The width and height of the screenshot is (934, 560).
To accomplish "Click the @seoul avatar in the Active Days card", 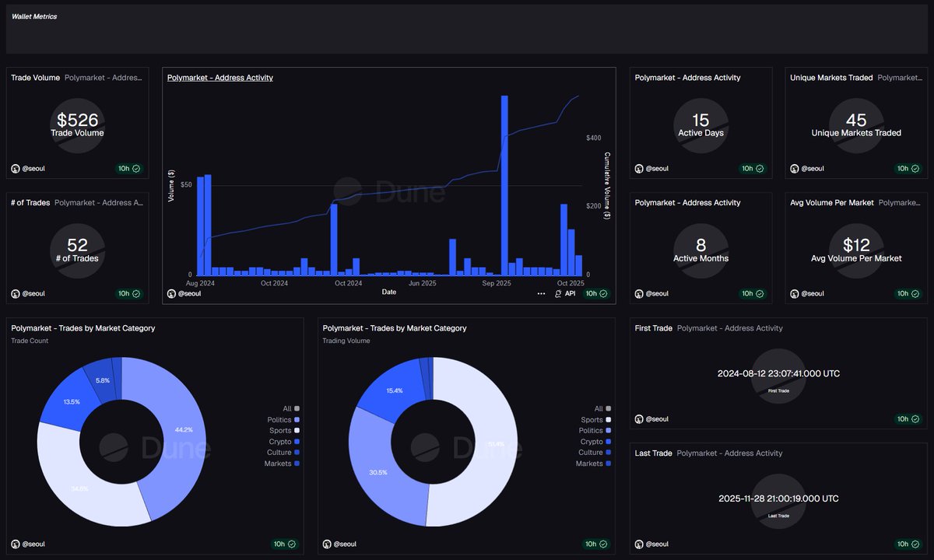I will point(639,168).
